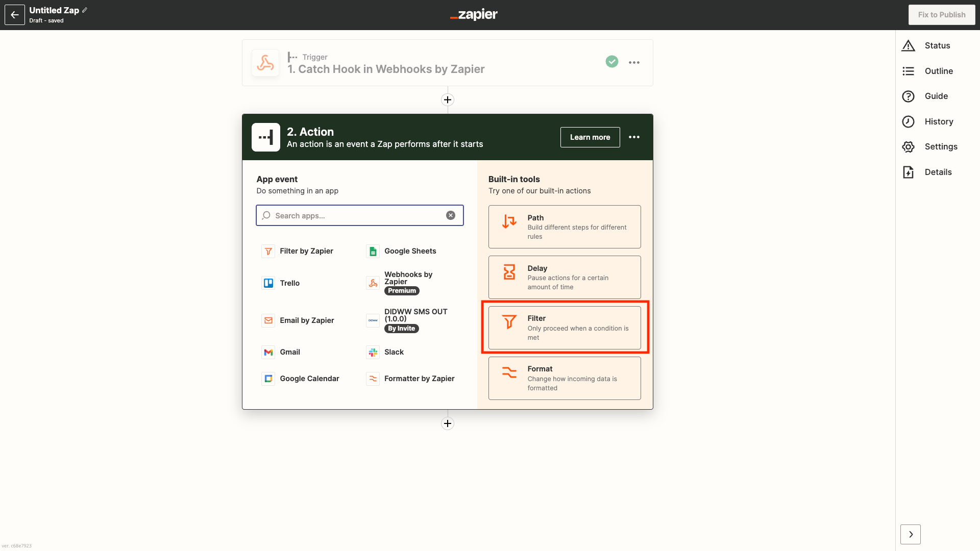This screenshot has width=980, height=551.
Task: Choose Gmail app
Action: click(281, 352)
